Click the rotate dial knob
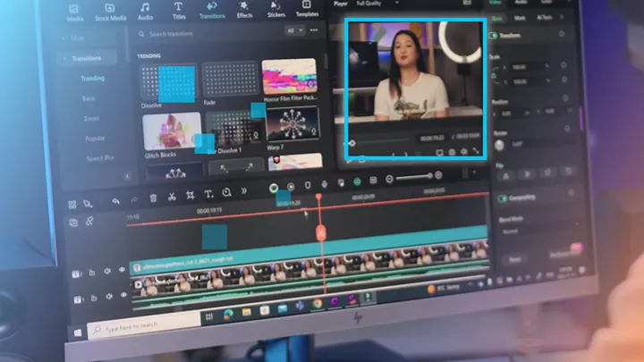This screenshot has height=362, width=644. (x=499, y=146)
